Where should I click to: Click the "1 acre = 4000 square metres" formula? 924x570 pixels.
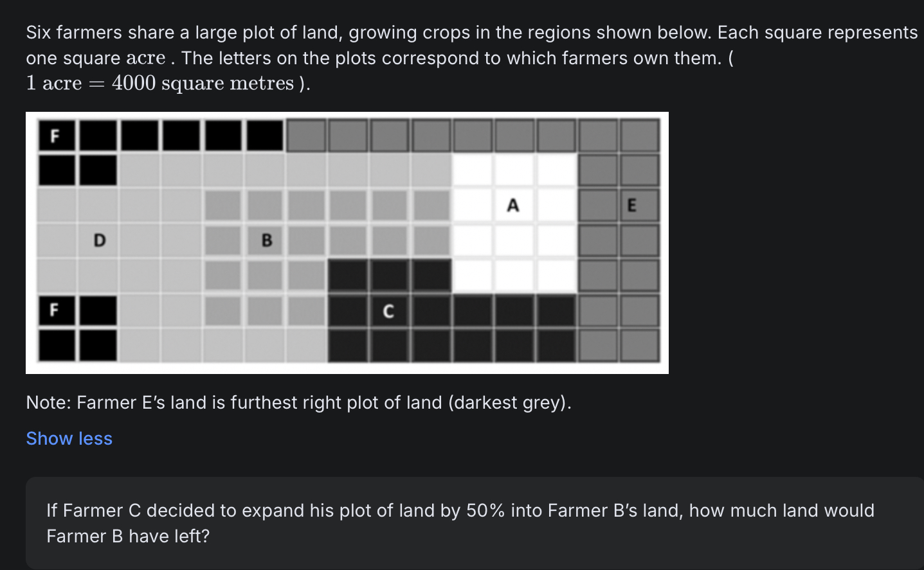point(168,84)
